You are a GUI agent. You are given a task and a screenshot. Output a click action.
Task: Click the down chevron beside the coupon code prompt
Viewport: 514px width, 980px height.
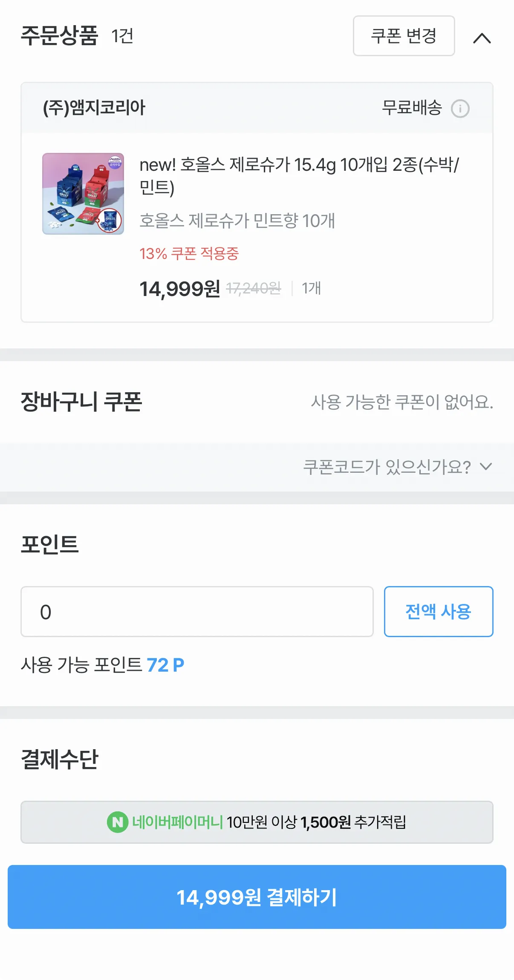click(x=486, y=467)
